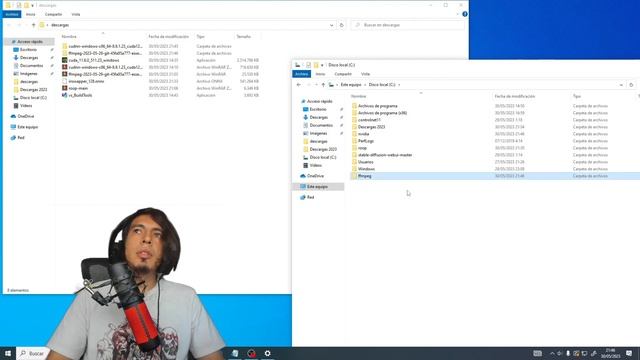Open Vídeos in descargas window sidebar
The width and height of the screenshot is (640, 360).
pos(26,106)
